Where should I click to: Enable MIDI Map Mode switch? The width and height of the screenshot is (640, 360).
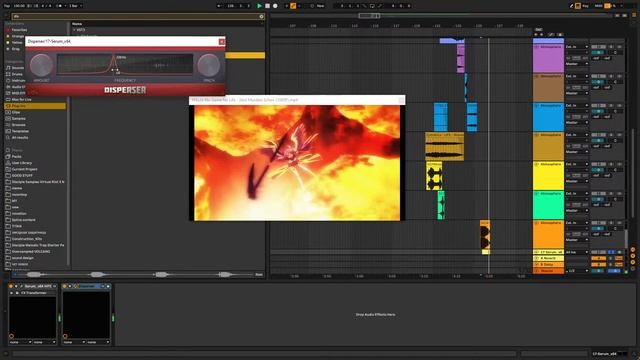pos(599,6)
